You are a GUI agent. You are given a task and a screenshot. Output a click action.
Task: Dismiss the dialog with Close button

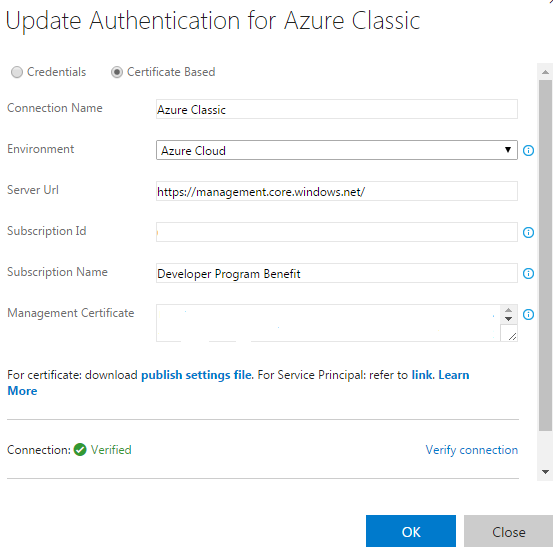pos(508,531)
